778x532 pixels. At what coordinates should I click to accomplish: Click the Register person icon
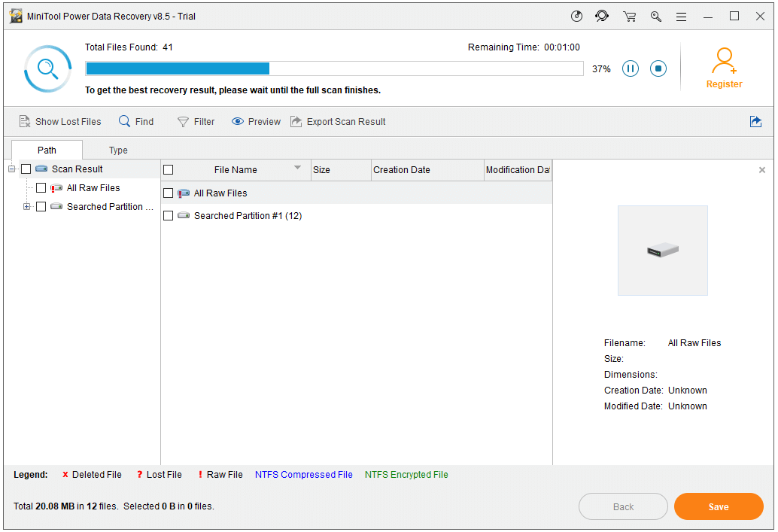point(724,59)
